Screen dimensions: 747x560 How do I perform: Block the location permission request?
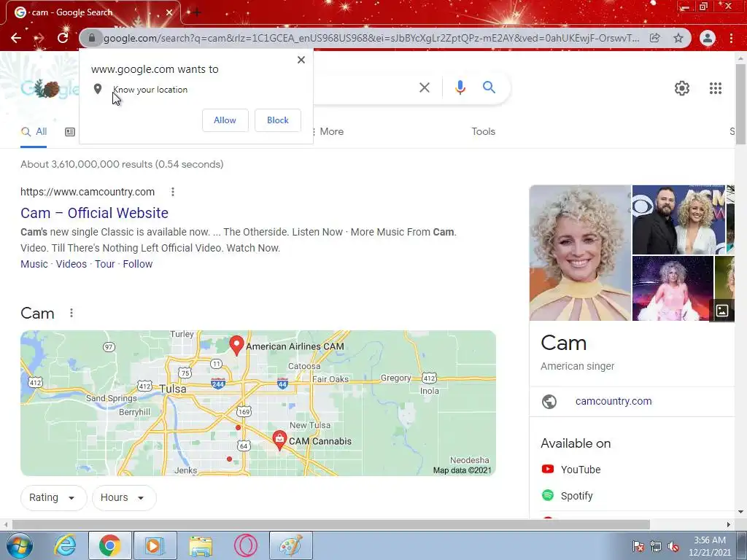(x=278, y=120)
